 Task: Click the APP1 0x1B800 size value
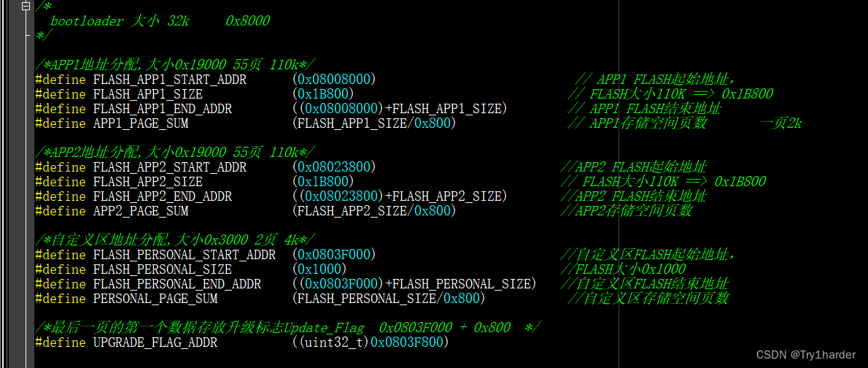pos(323,94)
